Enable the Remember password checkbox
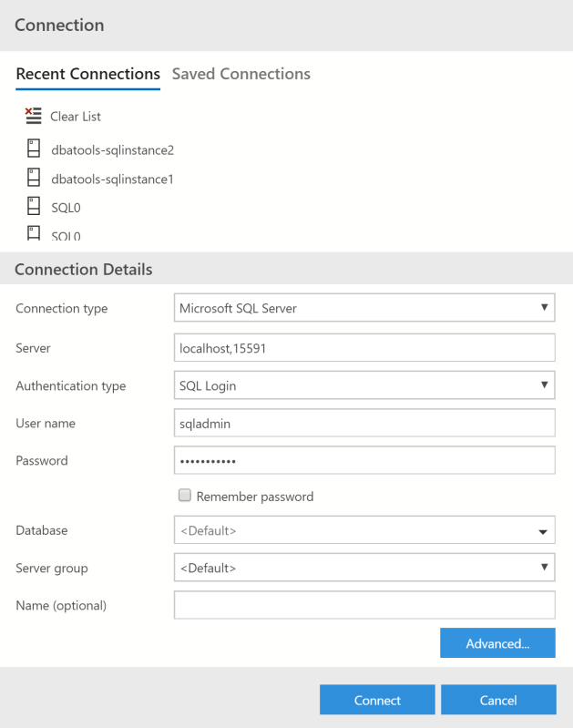This screenshot has width=573, height=728. tap(185, 497)
